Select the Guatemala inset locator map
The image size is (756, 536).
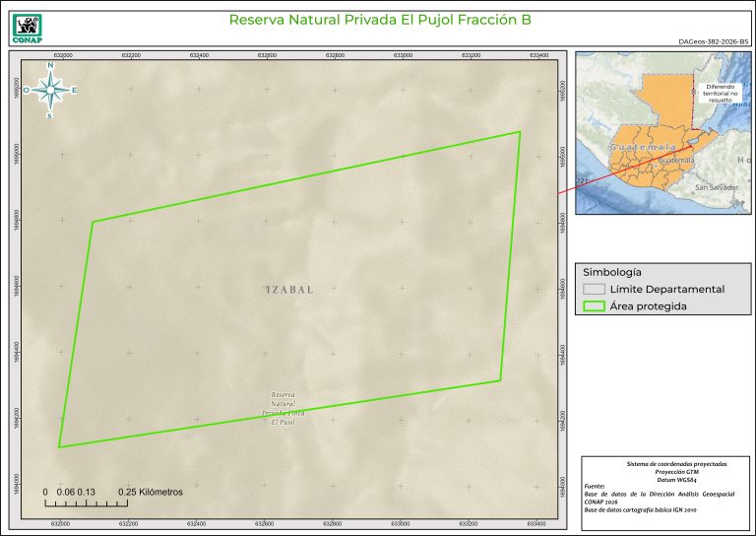[661, 132]
